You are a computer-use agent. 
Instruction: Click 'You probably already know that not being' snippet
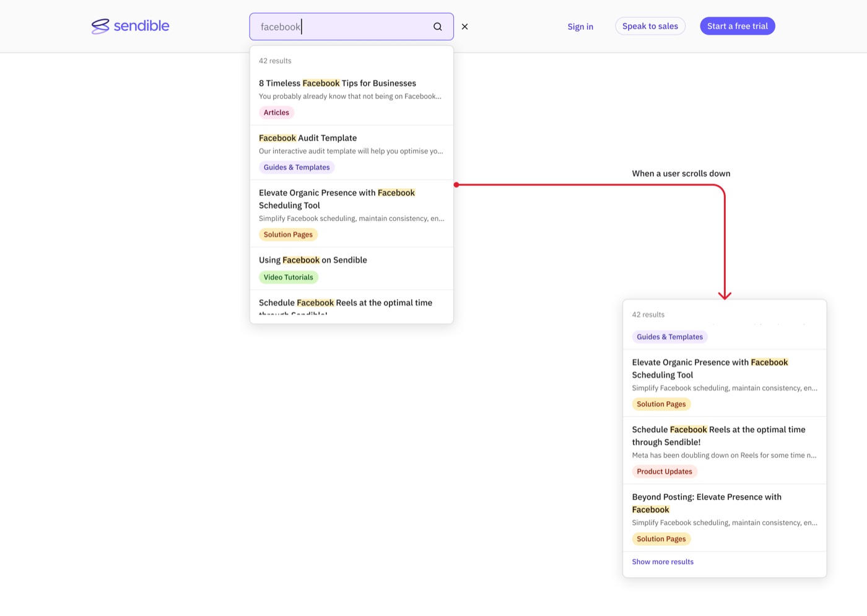pos(351,97)
